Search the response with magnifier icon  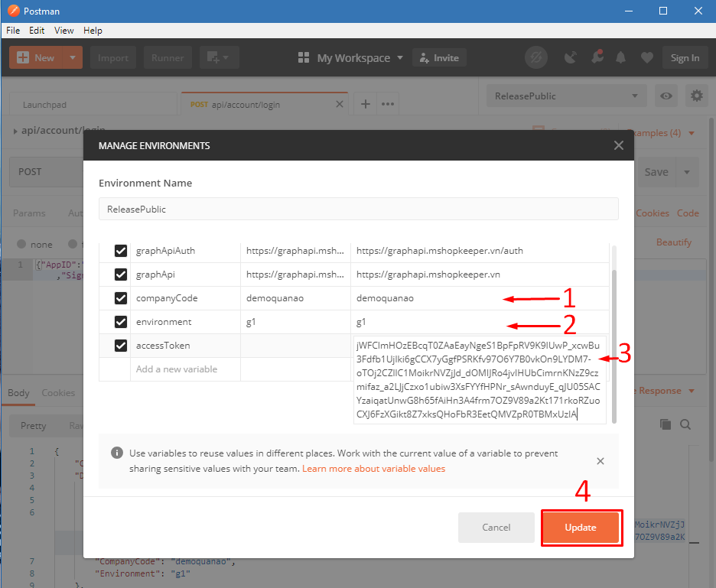685,424
